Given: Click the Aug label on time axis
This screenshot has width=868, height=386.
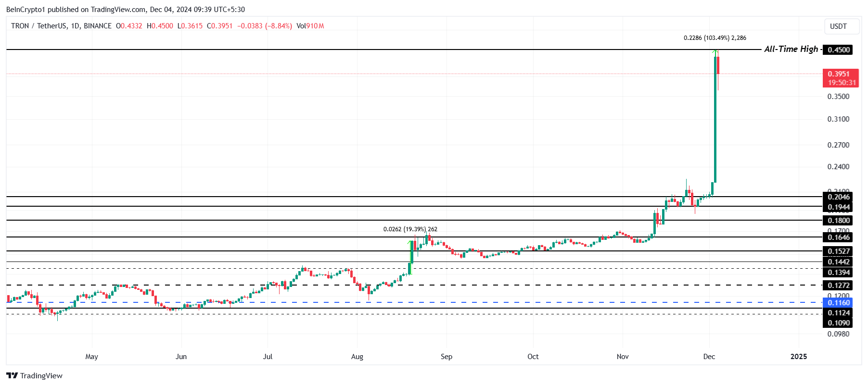Looking at the screenshot, I should coord(357,357).
